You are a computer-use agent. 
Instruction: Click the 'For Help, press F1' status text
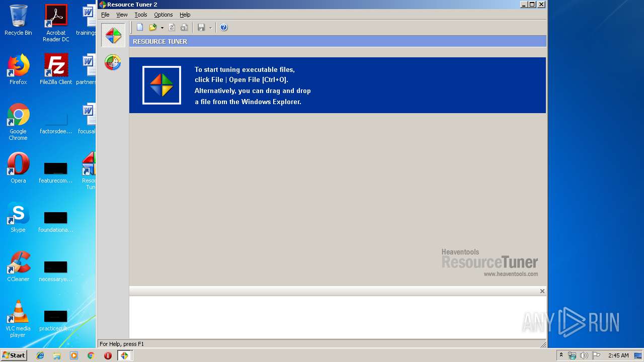pyautogui.click(x=122, y=344)
